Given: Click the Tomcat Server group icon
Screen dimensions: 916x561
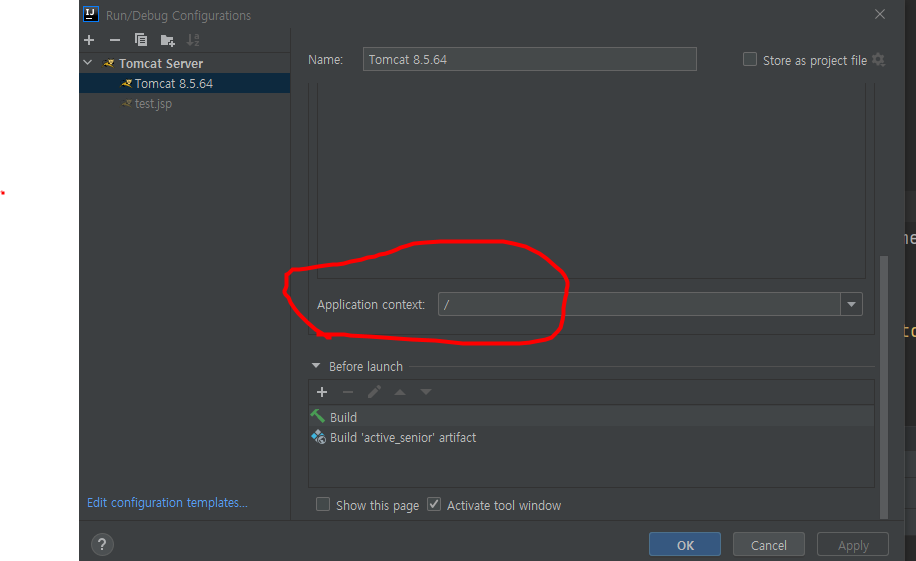Looking at the screenshot, I should pyautogui.click(x=109, y=63).
